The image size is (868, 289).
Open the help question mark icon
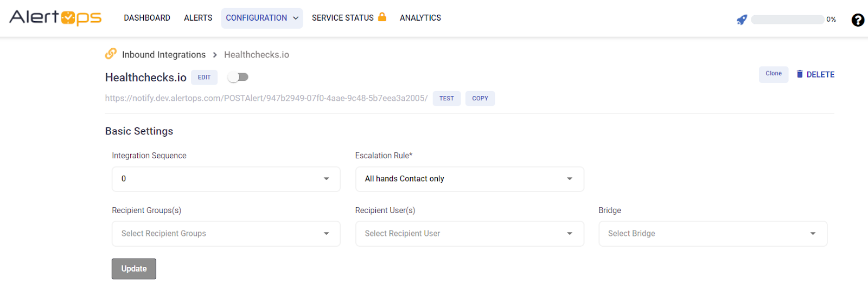coord(858,20)
